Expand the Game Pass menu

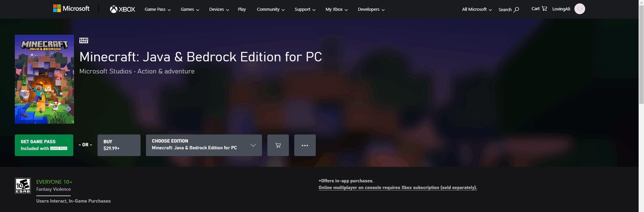point(158,9)
